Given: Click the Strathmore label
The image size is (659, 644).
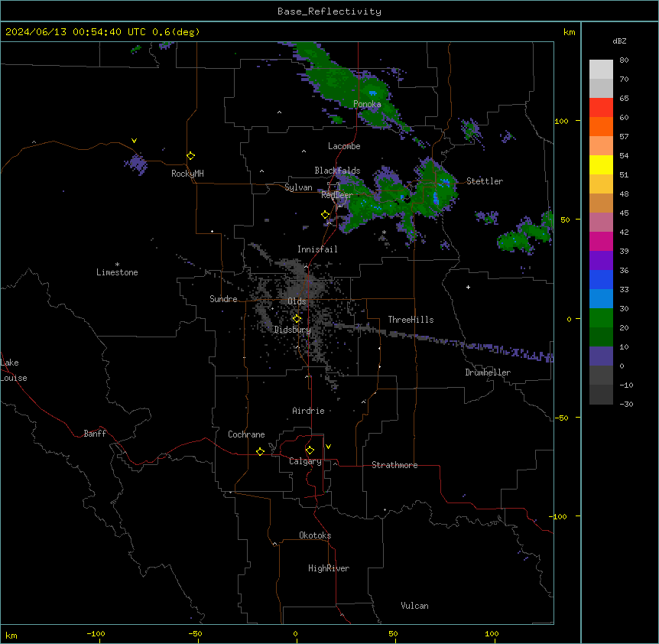Looking at the screenshot, I should (x=394, y=465).
